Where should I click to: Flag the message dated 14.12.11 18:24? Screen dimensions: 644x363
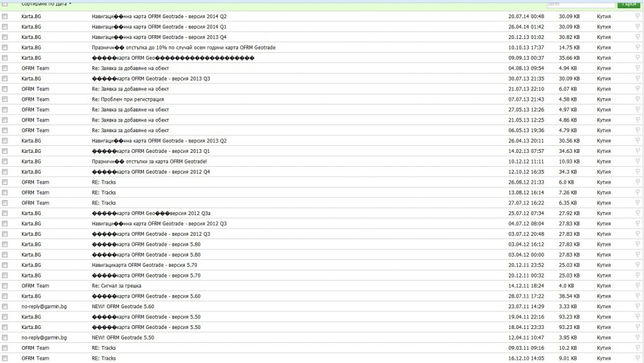click(638, 286)
